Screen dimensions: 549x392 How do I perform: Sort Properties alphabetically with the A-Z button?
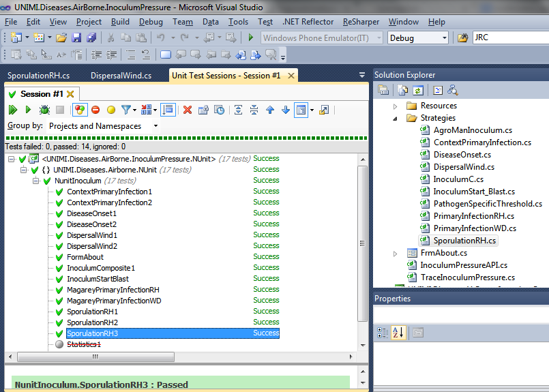398,332
